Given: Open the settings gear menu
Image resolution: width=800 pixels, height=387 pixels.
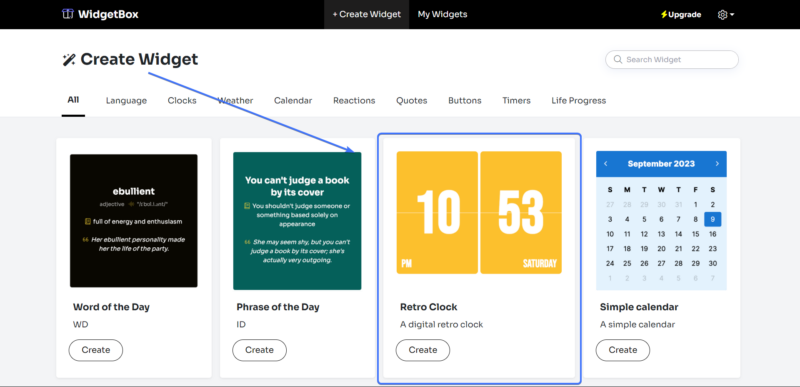Looking at the screenshot, I should click(726, 15).
